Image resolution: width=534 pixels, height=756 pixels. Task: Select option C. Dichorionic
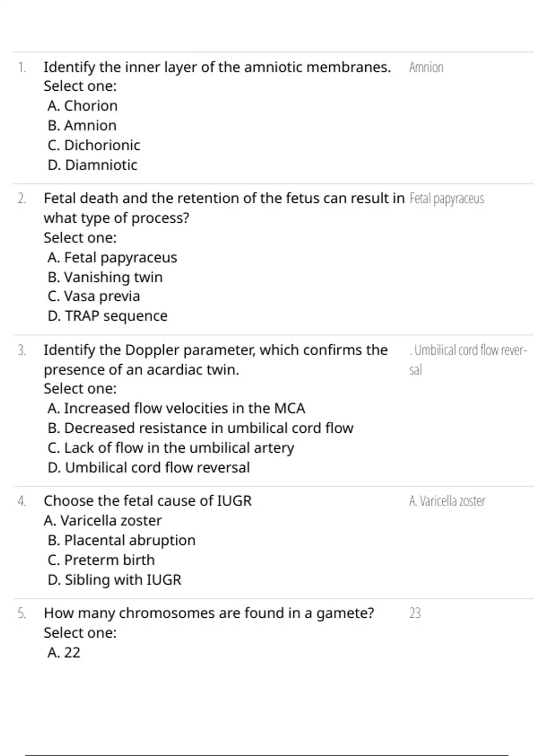point(94,145)
